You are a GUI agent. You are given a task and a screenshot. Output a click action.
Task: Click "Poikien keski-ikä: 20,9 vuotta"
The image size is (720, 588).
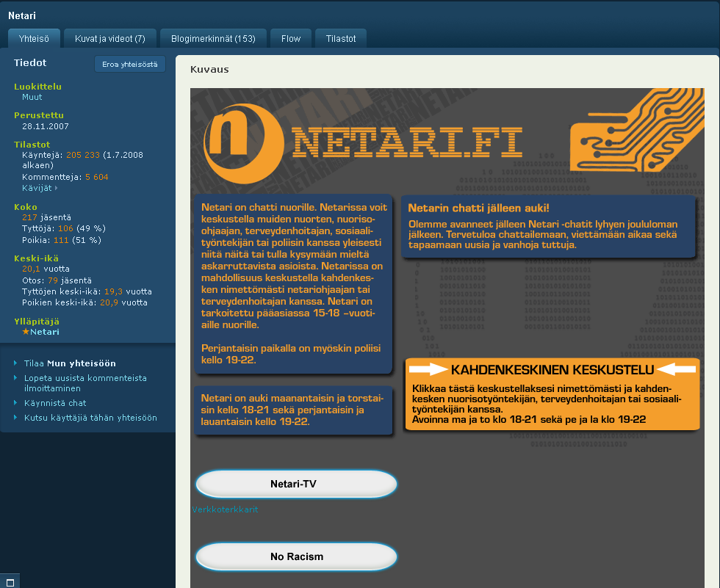tap(85, 302)
